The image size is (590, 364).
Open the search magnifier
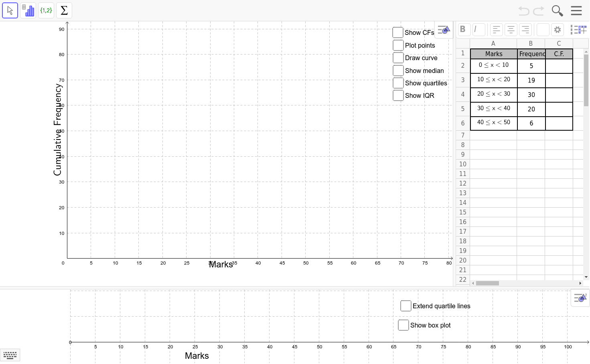pos(557,11)
